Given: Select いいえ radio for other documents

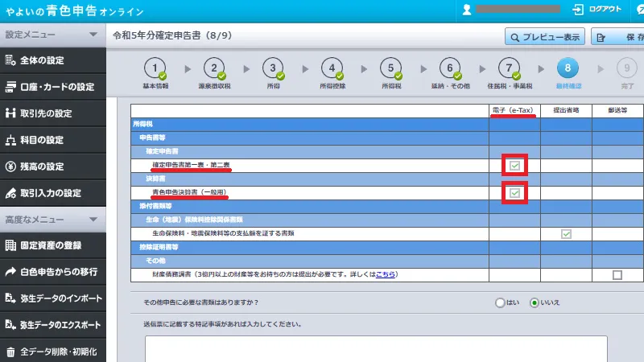Looking at the screenshot, I should click(x=535, y=302).
